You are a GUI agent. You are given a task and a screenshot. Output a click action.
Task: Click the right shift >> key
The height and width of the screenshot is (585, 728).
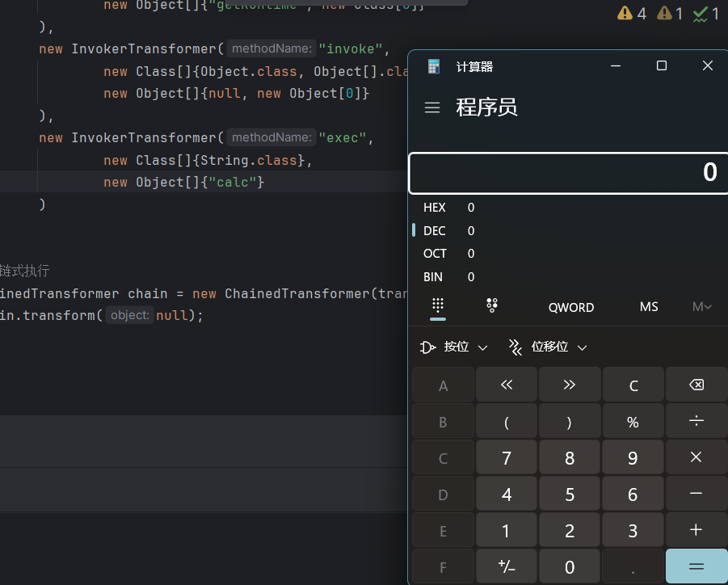[570, 385]
